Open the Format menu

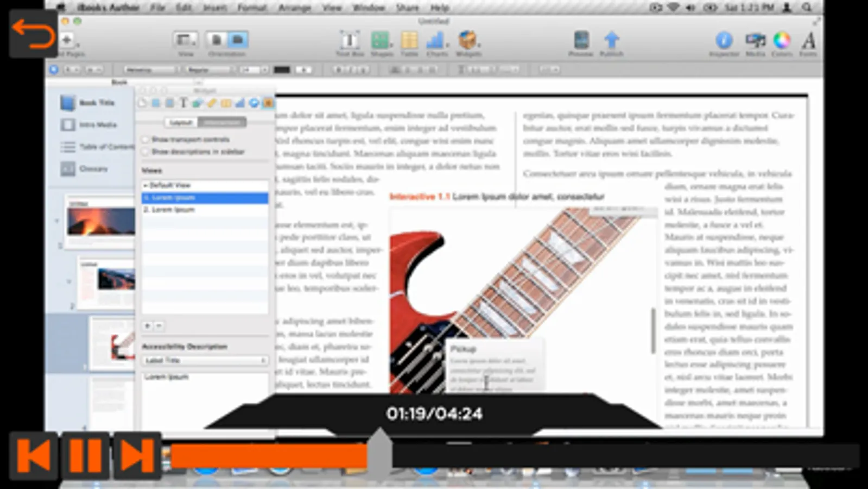click(x=252, y=8)
